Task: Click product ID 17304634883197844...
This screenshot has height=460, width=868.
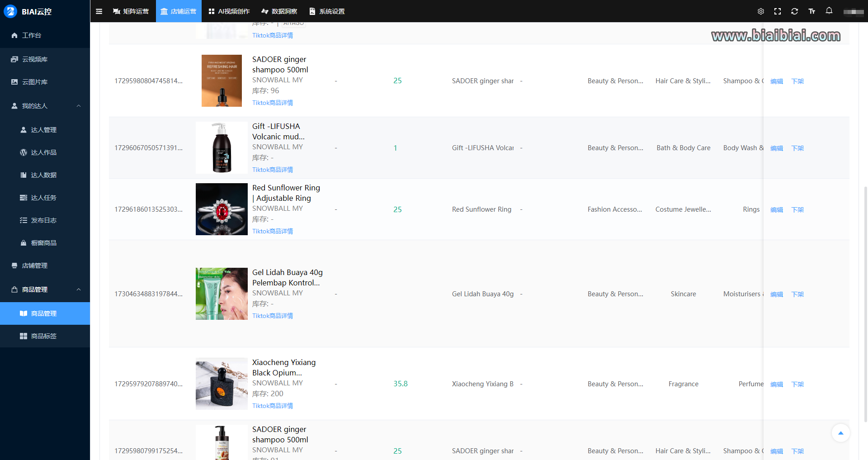Action: coord(149,294)
